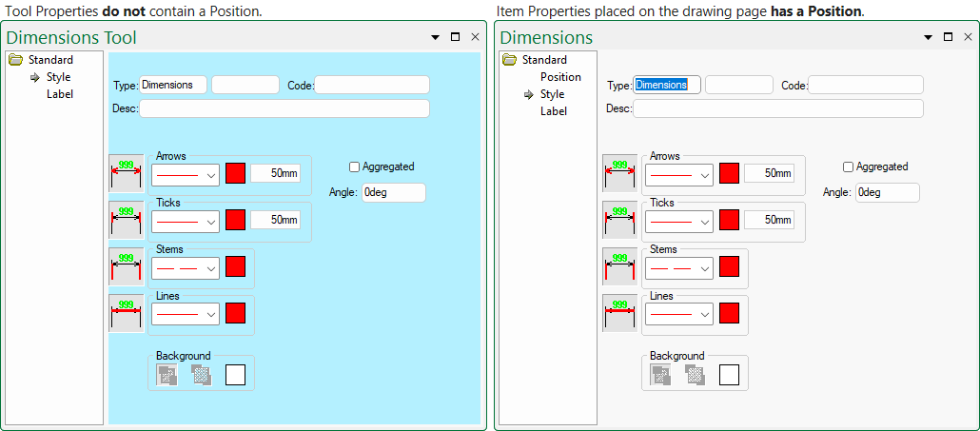The image size is (980, 431).
Task: Click first Background icon in Dimensions Tool panel
Action: click(x=167, y=375)
